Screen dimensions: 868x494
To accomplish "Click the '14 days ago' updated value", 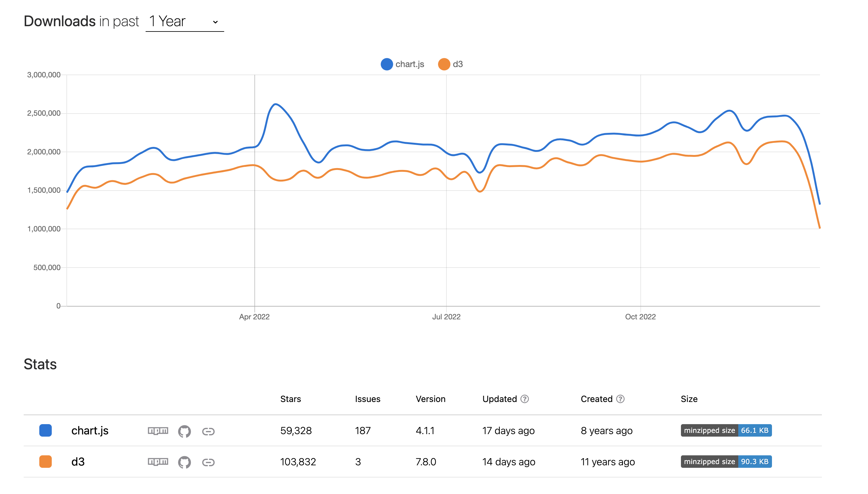I will pos(509,462).
